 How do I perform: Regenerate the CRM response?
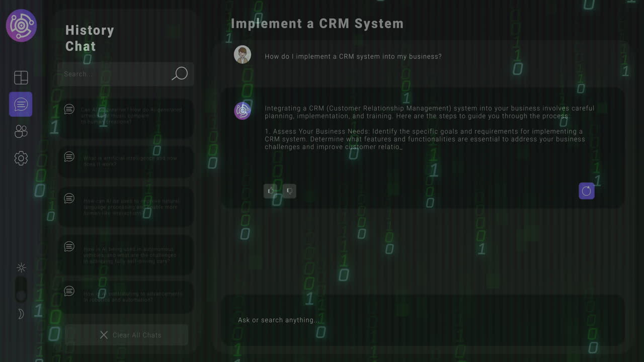[x=586, y=191]
